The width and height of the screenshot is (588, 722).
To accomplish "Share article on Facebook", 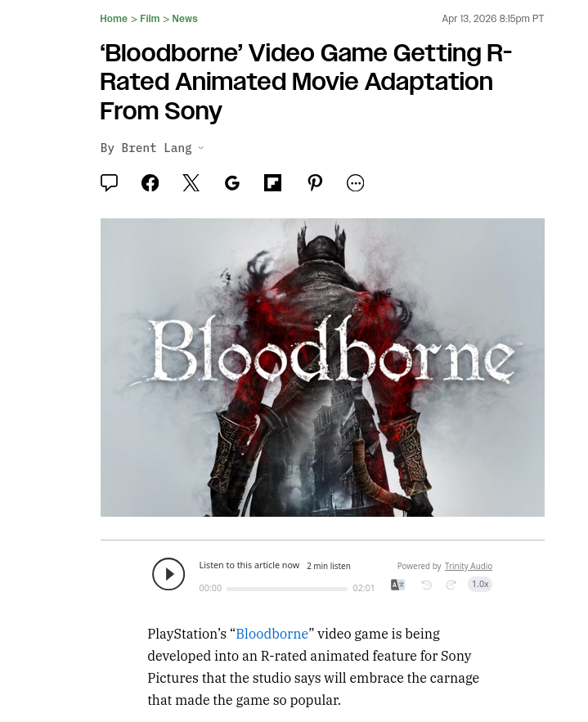I will [150, 183].
